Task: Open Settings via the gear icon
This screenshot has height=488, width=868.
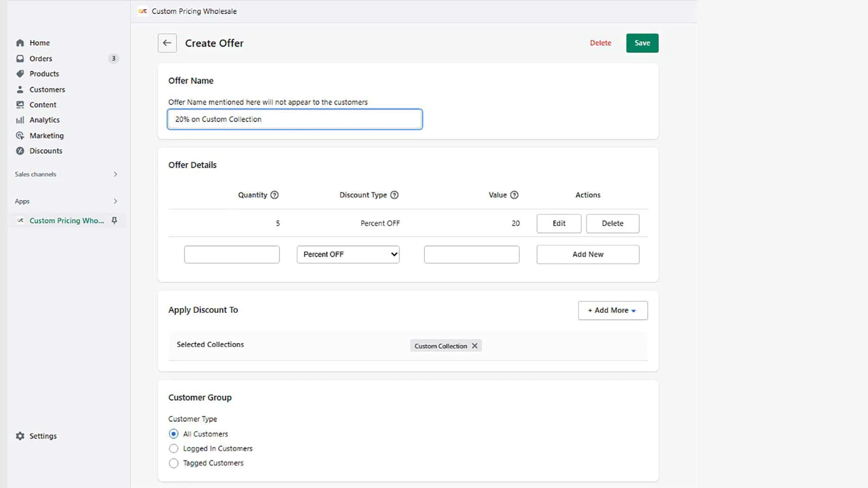Action: (20, 436)
